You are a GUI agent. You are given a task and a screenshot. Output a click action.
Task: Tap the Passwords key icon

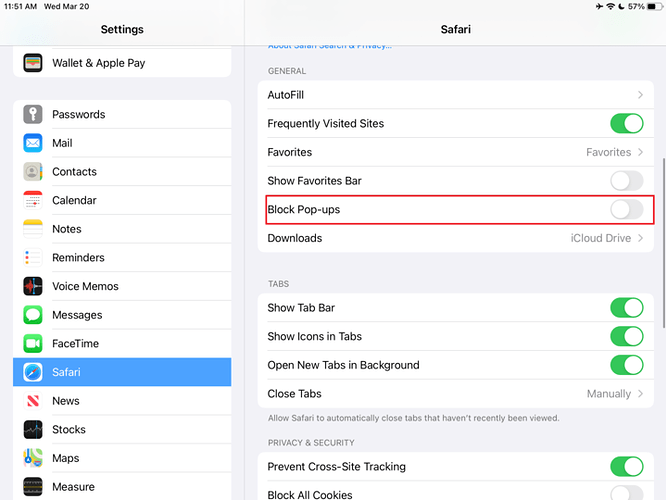coord(33,114)
